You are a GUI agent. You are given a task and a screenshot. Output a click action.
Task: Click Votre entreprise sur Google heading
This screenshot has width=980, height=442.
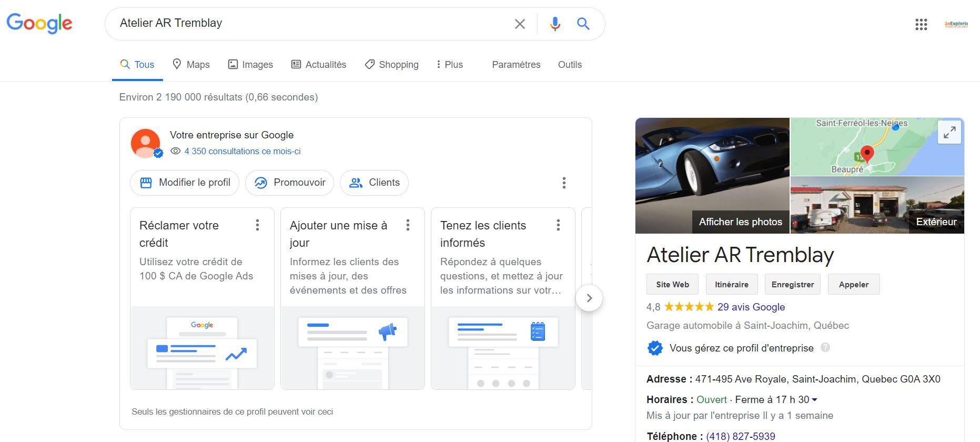(231, 135)
